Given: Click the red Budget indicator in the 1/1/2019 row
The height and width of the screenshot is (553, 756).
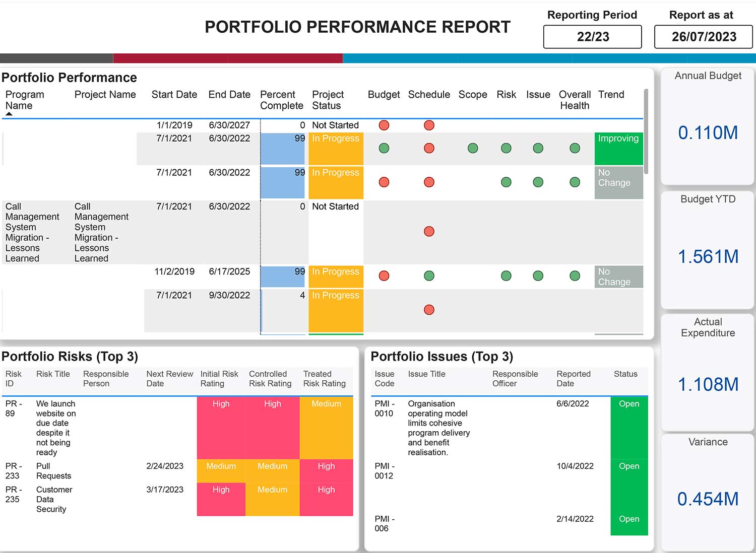Looking at the screenshot, I should pyautogui.click(x=384, y=125).
